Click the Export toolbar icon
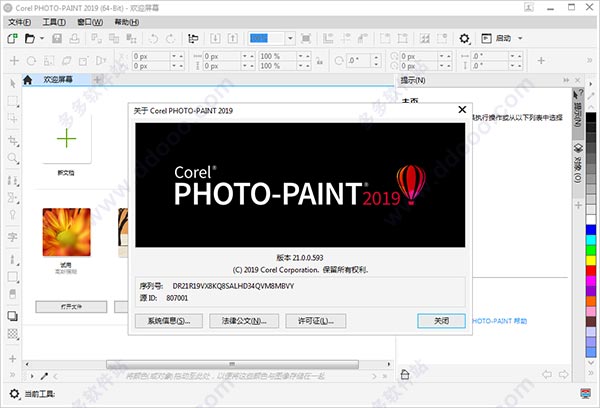The height and width of the screenshot is (408, 600). point(233,38)
